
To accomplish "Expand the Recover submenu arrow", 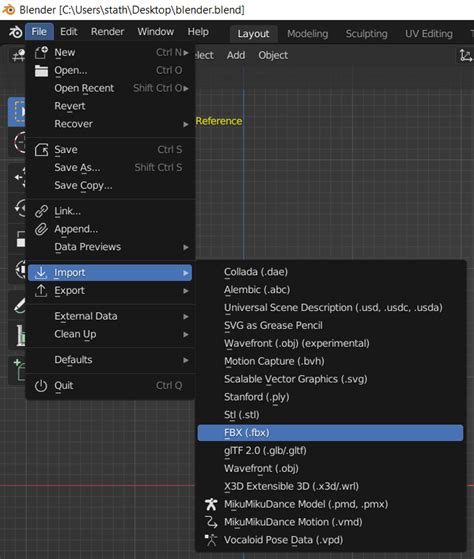I will click(x=186, y=124).
